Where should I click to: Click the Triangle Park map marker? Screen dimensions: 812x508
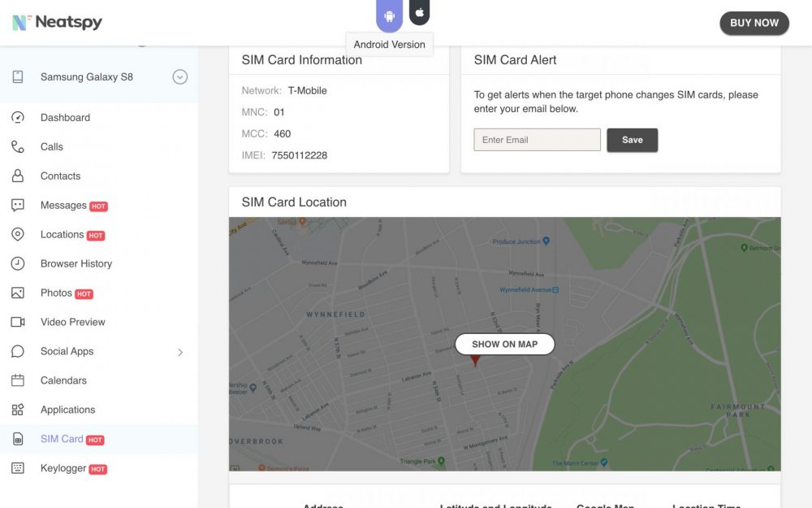pyautogui.click(x=441, y=460)
